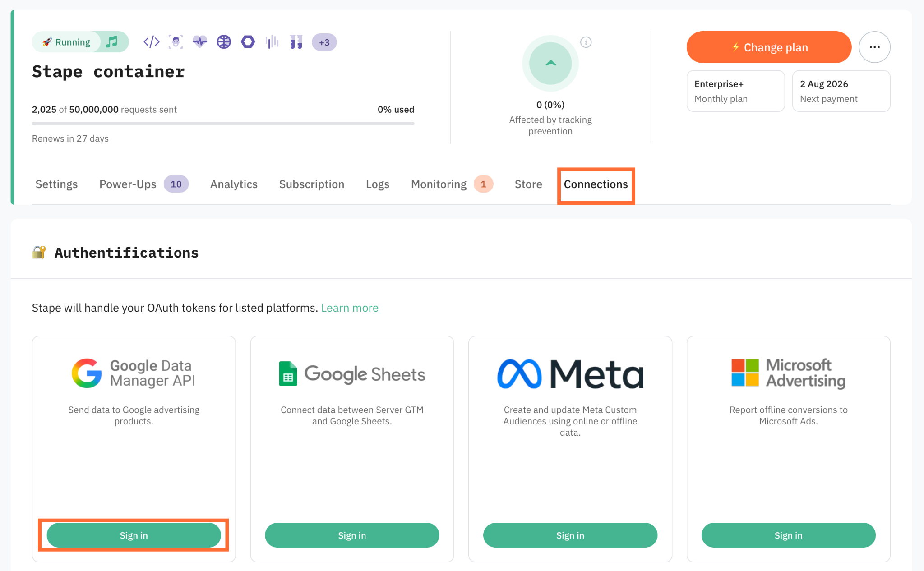The height and width of the screenshot is (571, 924).
Task: Click 'Create and update Meta Custom Audiences' description
Action: 570,421
